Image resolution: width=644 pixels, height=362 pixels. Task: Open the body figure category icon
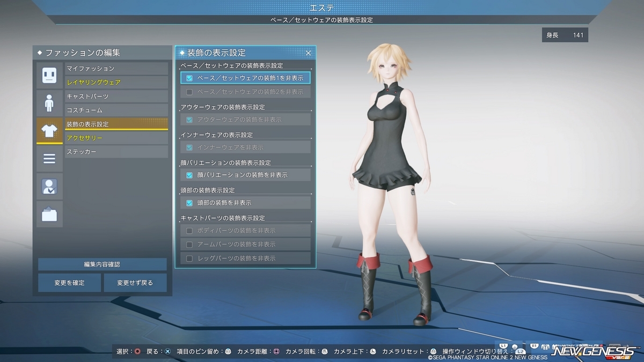point(49,103)
